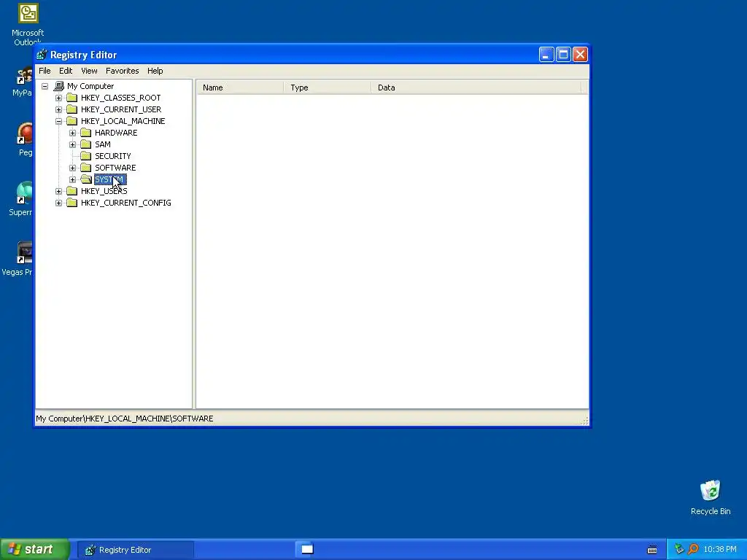Viewport: 747px width, 560px height.
Task: Click the magnifier tray icon
Action: [x=693, y=549]
